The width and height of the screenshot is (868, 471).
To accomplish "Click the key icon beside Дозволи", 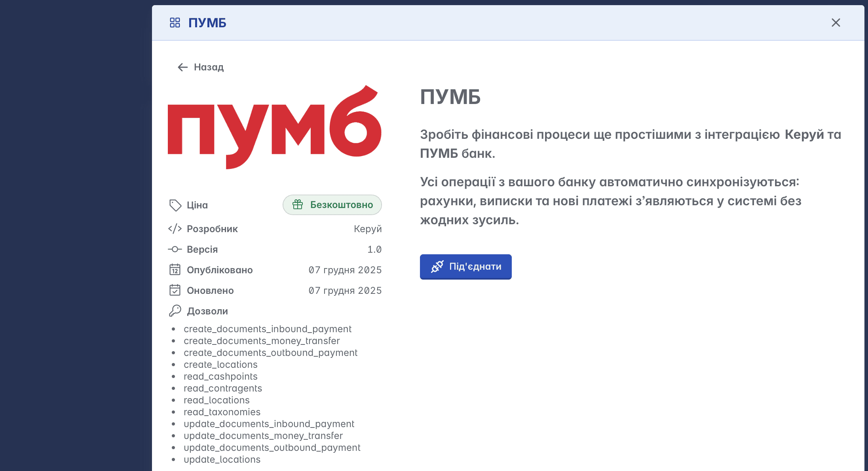I will click(175, 311).
